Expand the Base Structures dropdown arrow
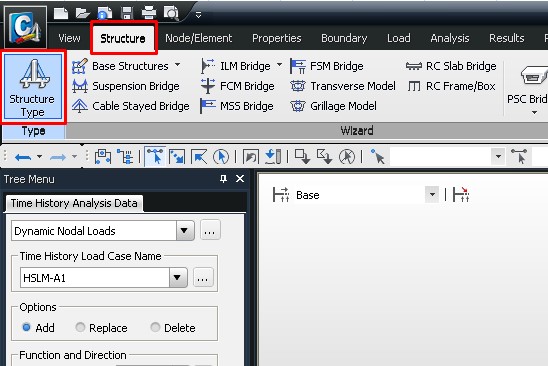This screenshot has height=366, width=548. [x=178, y=65]
